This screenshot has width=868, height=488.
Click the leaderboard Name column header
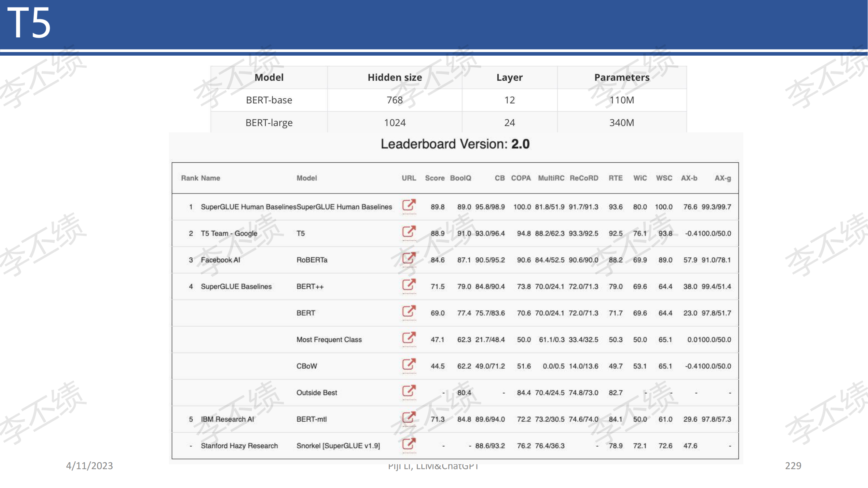211,178
